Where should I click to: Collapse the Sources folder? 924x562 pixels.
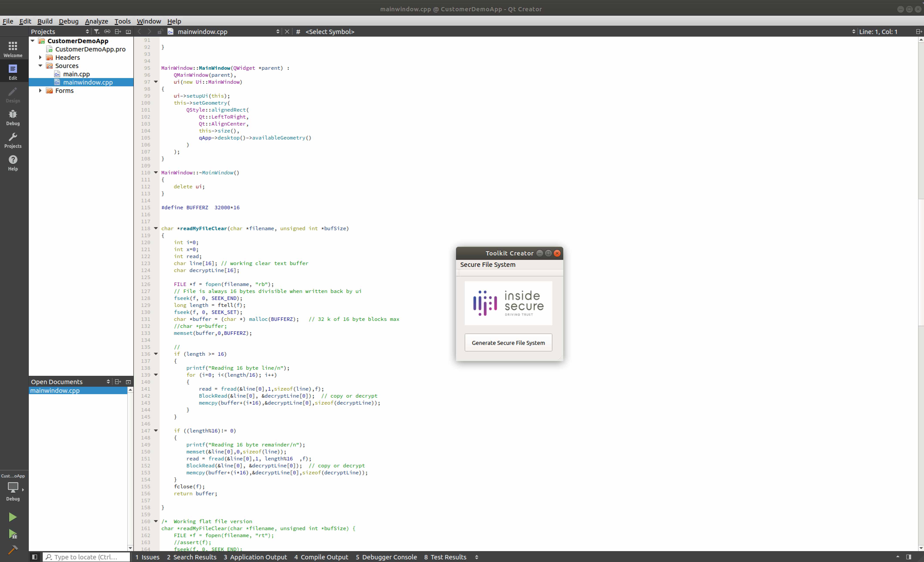click(x=41, y=66)
